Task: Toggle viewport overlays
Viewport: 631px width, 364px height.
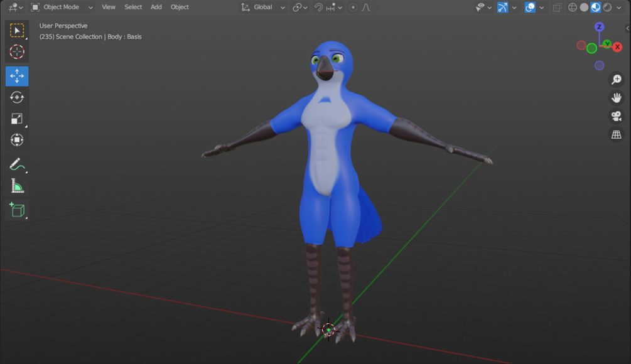Action: 530,8
